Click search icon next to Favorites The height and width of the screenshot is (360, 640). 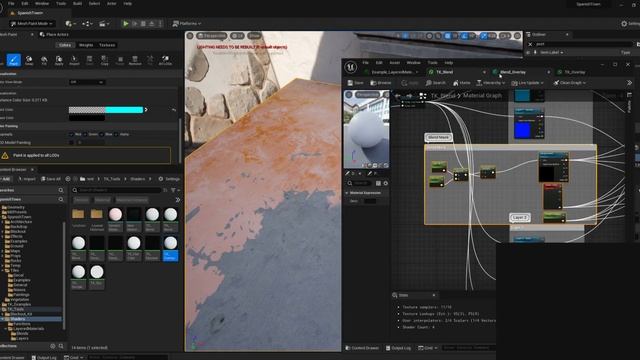pyautogui.click(x=61, y=190)
